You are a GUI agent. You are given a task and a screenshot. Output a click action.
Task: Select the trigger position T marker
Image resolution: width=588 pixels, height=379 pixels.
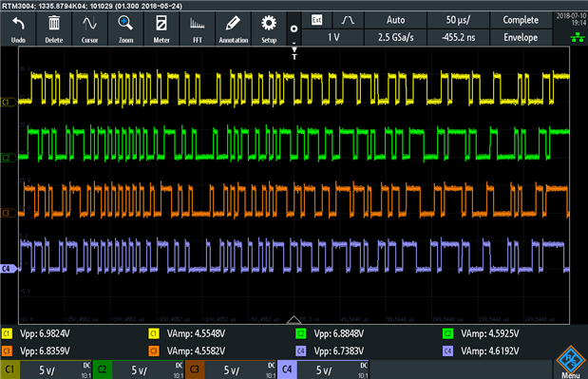(x=294, y=53)
